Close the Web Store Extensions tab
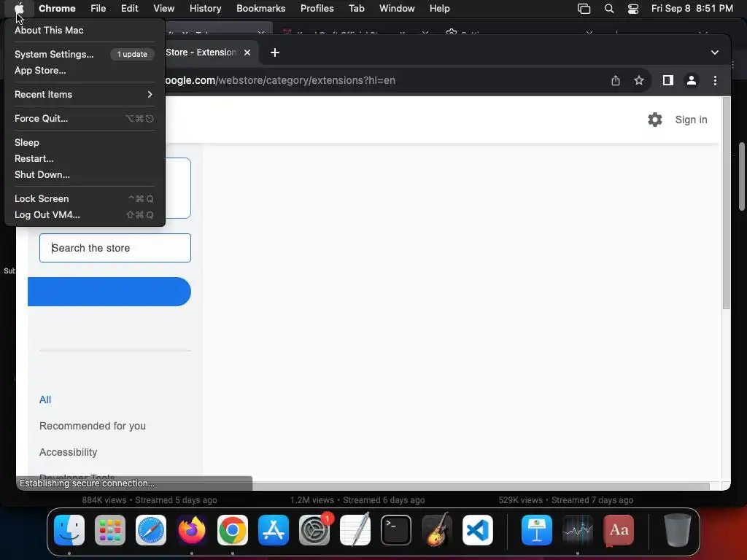747x560 pixels. coord(247,52)
